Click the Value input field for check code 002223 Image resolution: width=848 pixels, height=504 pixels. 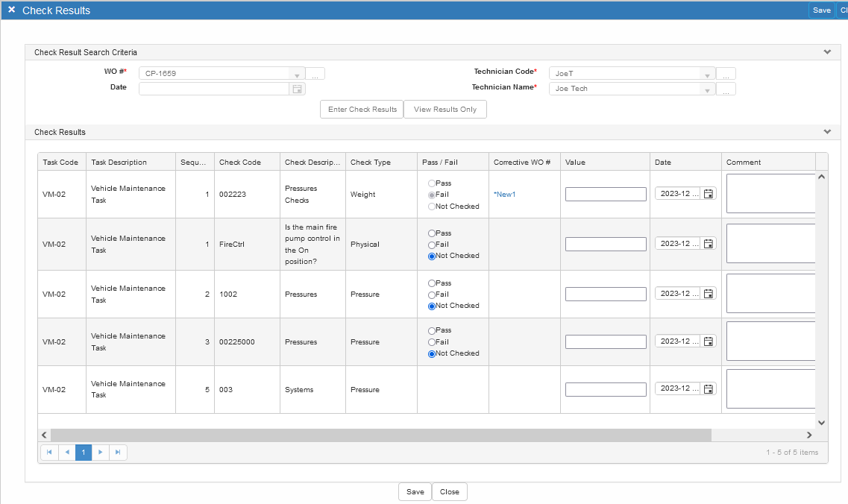pos(606,193)
